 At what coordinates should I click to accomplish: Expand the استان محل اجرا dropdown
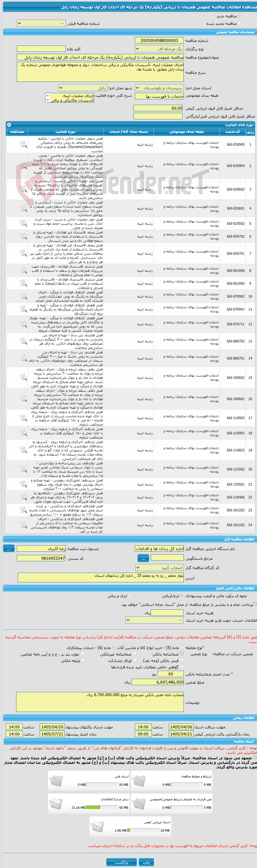[159, 88]
